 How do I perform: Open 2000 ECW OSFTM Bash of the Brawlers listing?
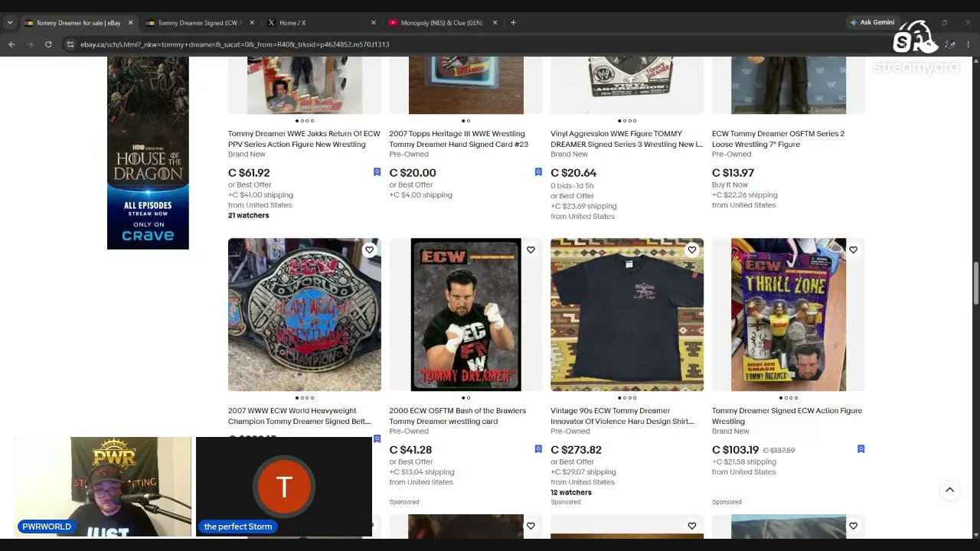[457, 416]
